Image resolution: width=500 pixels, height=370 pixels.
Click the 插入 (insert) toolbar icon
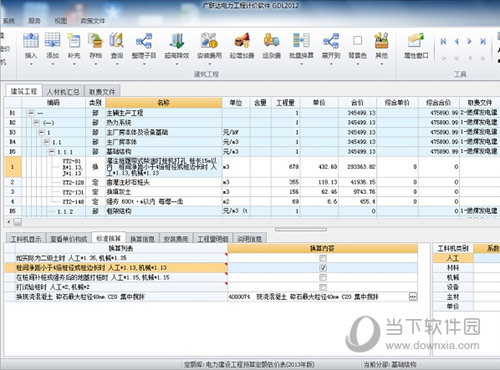pyautogui.click(x=31, y=41)
